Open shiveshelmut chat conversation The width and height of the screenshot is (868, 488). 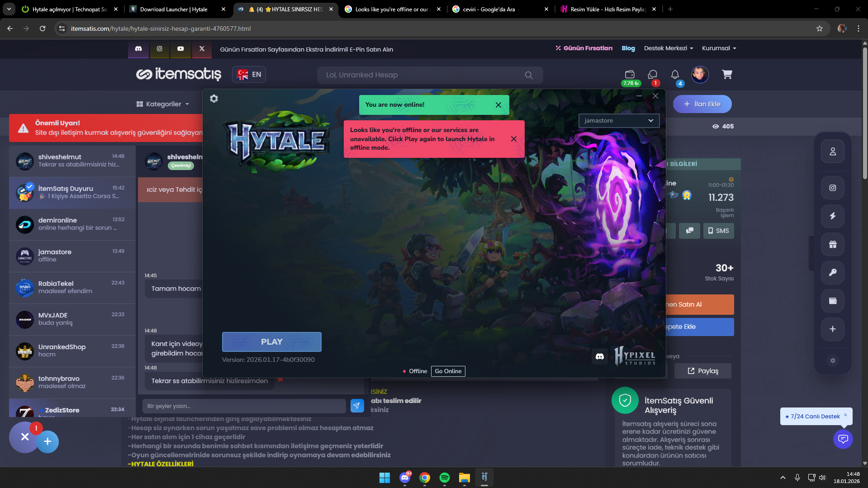click(72, 161)
